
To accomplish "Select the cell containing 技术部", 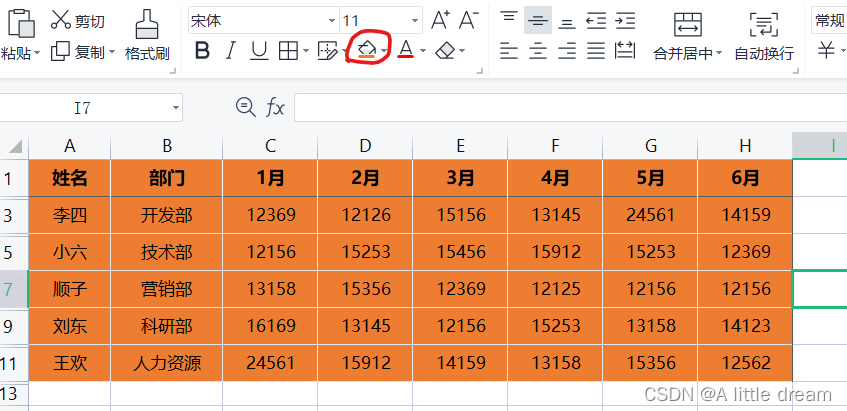I will tap(166, 252).
